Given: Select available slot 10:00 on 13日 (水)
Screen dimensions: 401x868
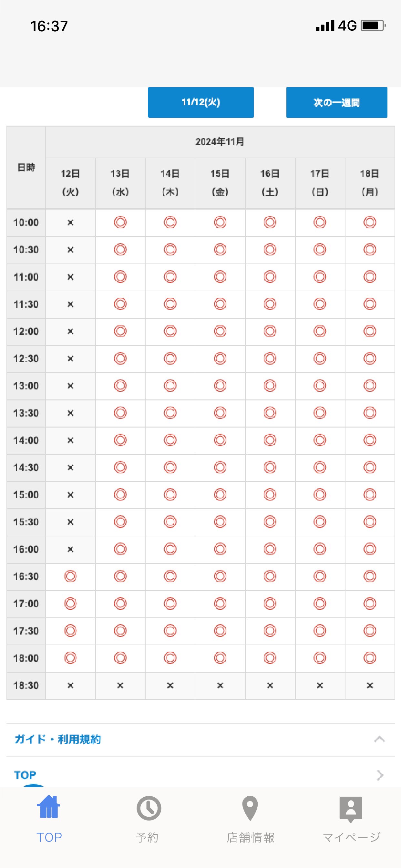Looking at the screenshot, I should click(120, 222).
